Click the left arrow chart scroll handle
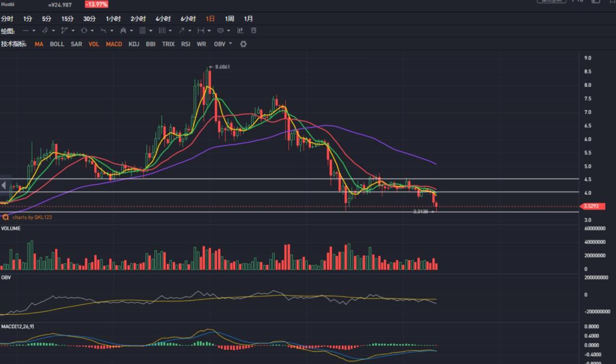The width and height of the screenshot is (616, 364). coord(4,185)
